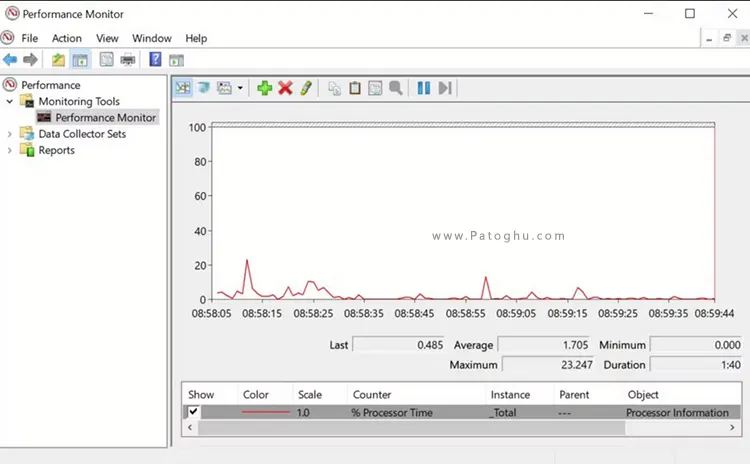
Task: Open the File menu
Action: 30,38
